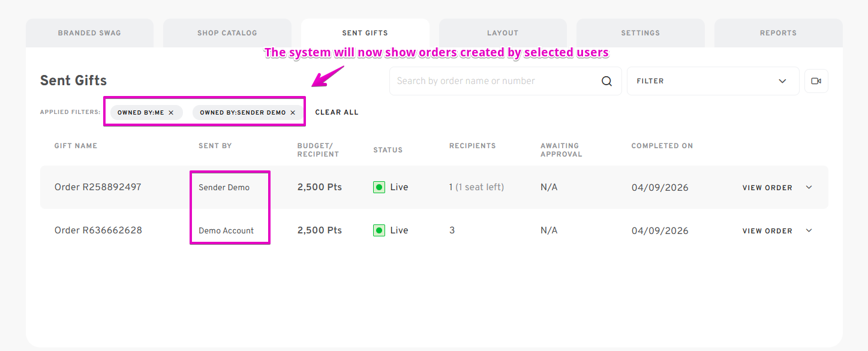This screenshot has height=351, width=868.
Task: Click green Live status icon for Order R258892497
Action: pyautogui.click(x=379, y=187)
